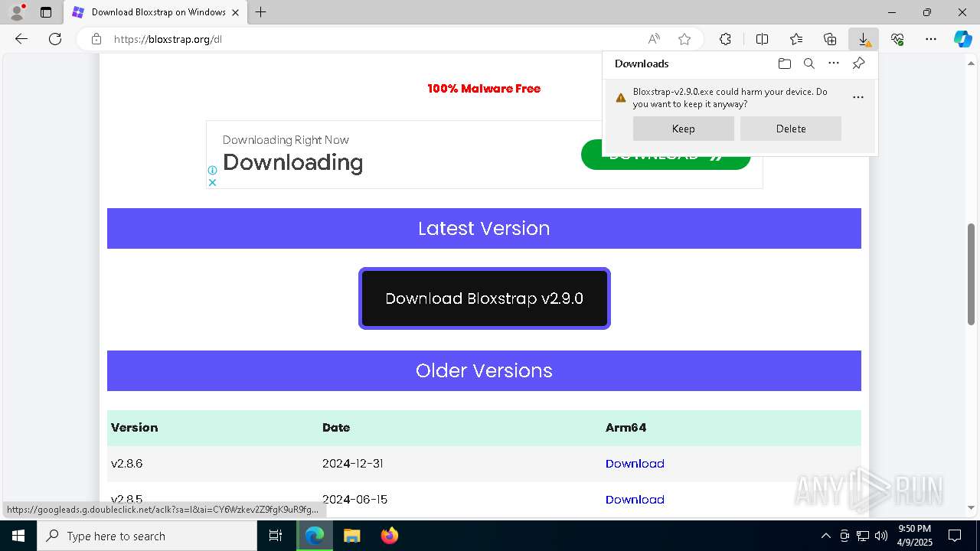Close the ad with X icon
The height and width of the screenshot is (551, 980).
212,182
